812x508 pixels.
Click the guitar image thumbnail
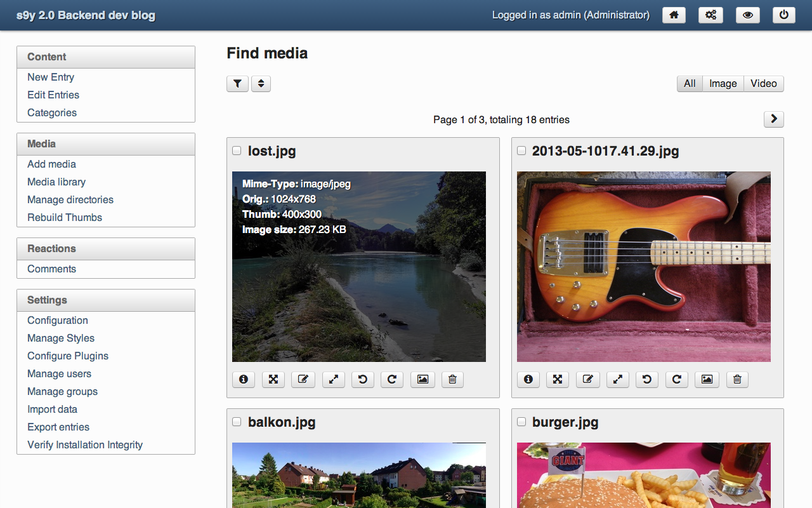click(x=643, y=267)
